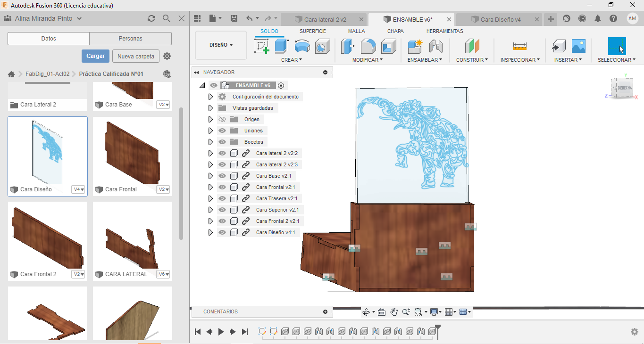
Task: Click the Look At icon
Action: (x=382, y=312)
